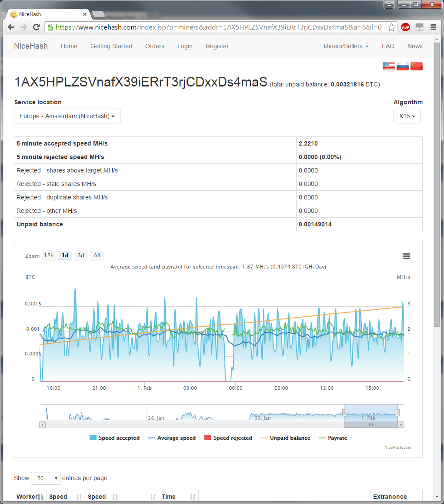Open the entries per page selector
Image resolution: width=444 pixels, height=504 pixels.
point(46,478)
